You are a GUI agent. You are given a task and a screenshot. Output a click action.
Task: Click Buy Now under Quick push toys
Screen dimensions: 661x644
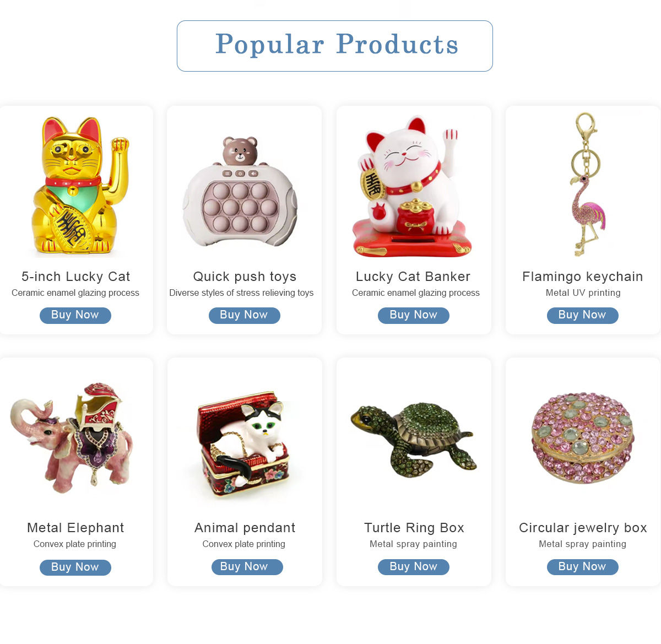[x=245, y=315]
